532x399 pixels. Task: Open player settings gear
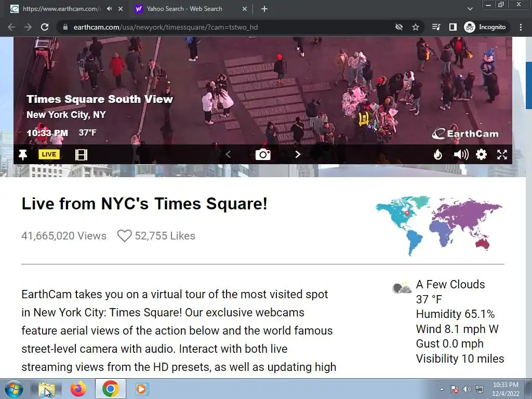click(x=481, y=155)
